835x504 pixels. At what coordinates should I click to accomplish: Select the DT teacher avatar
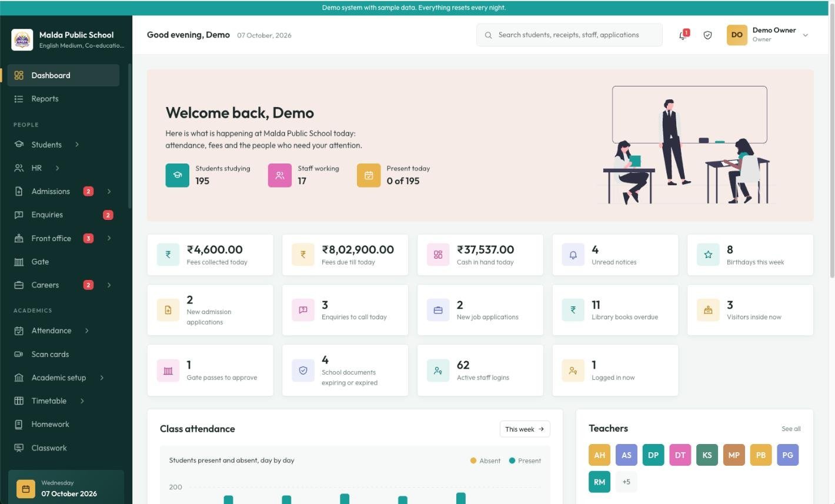(680, 455)
